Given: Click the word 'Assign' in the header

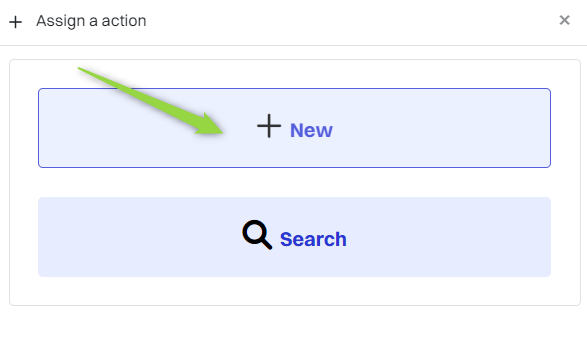Looking at the screenshot, I should (x=61, y=21).
